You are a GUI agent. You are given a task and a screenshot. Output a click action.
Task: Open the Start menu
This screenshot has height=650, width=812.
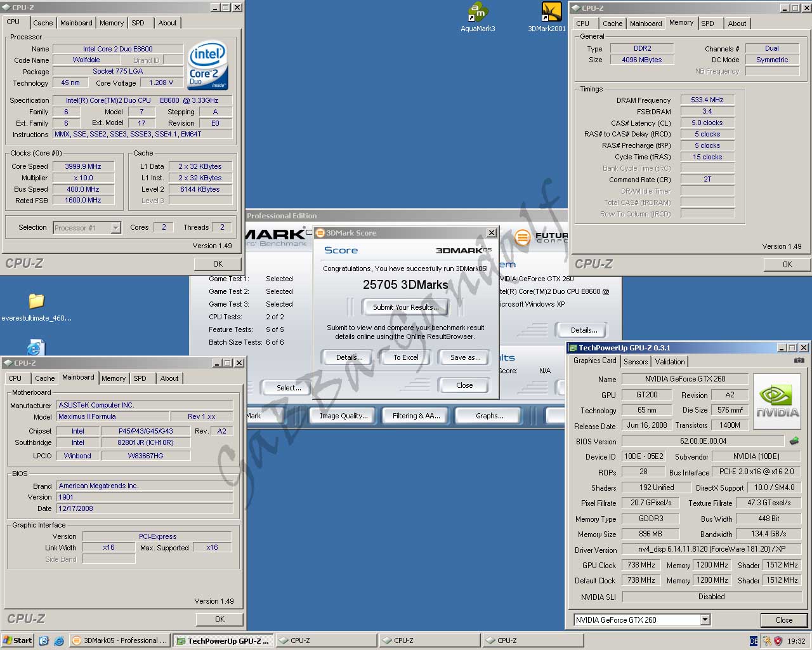[18, 640]
